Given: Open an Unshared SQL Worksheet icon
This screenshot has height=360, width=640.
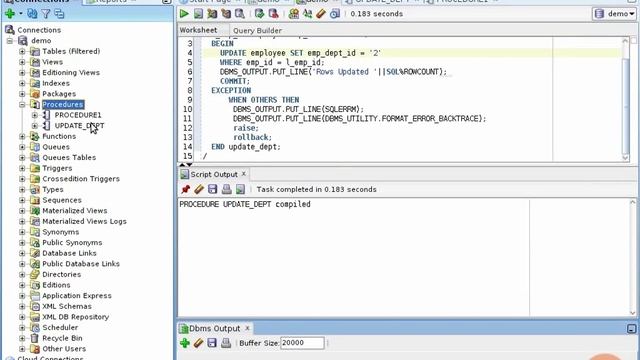Looking at the screenshot, I should (293, 14).
